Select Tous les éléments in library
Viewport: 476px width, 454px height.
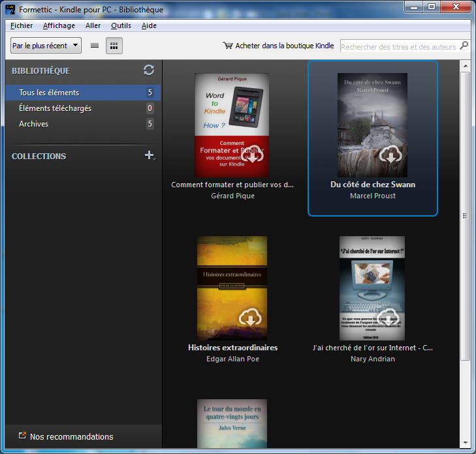tap(83, 93)
